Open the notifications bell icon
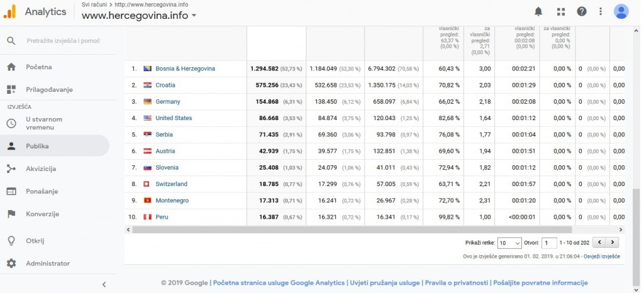This screenshot has width=644, height=293. [538, 11]
